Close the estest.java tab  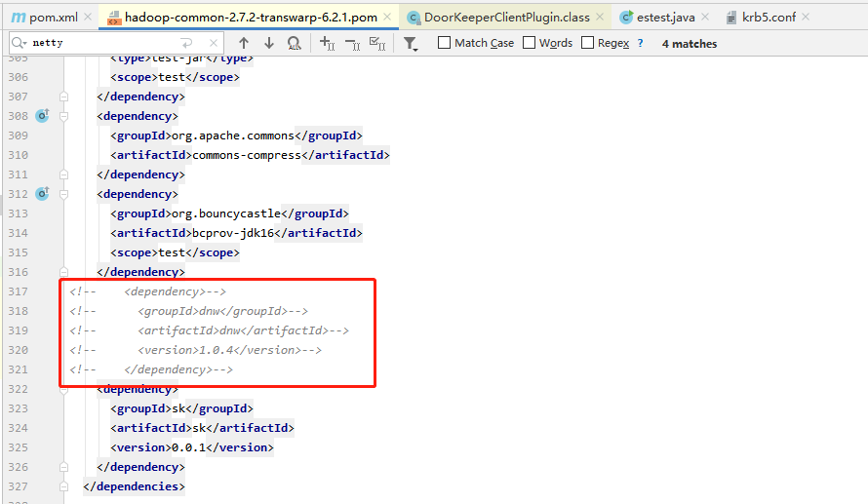pos(706,18)
